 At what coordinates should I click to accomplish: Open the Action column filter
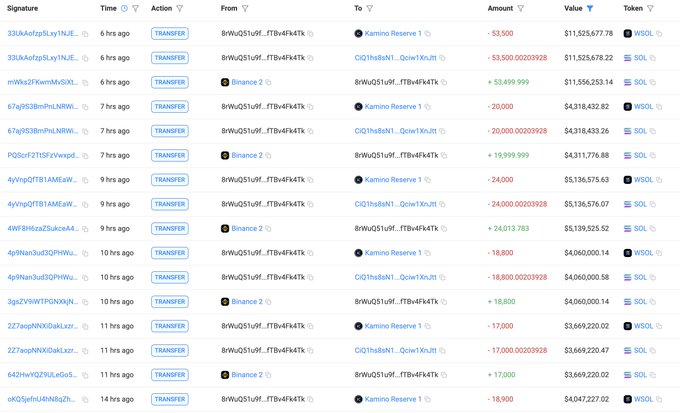[180, 8]
